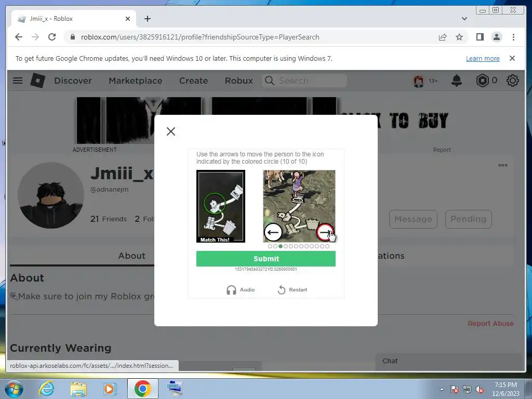Open the Chrome three-dot menu
532x399 pixels.
tap(513, 37)
